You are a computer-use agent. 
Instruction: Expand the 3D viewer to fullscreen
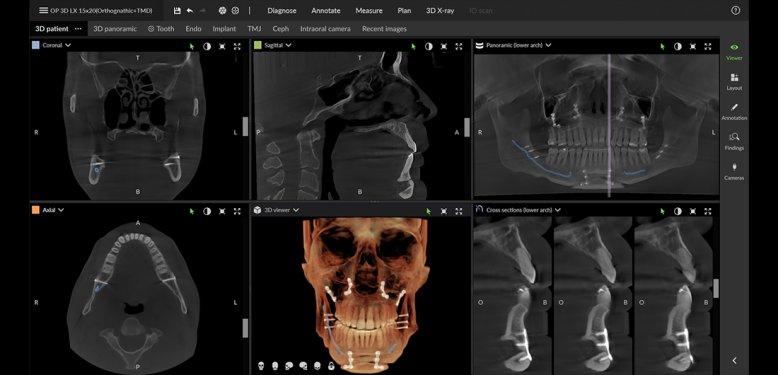click(459, 211)
